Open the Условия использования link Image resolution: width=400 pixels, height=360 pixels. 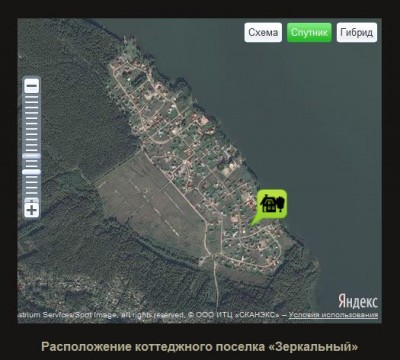tap(333, 315)
